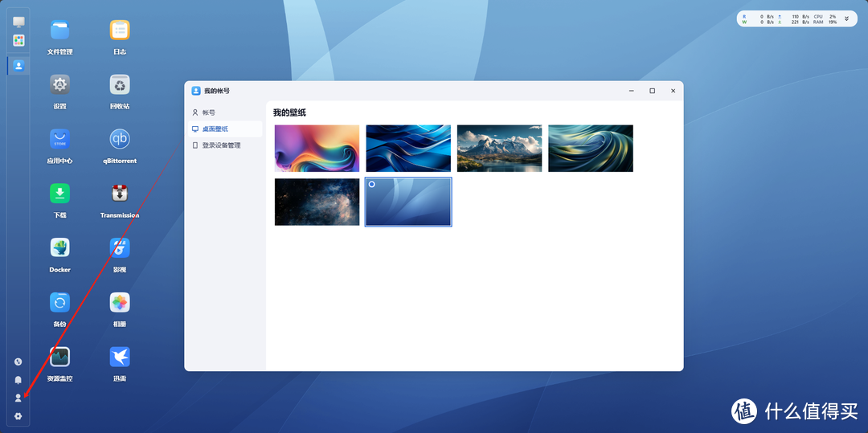This screenshot has width=868, height=433.
Task: Click the circular task icon above the bell in the dock
Action: tap(18, 362)
